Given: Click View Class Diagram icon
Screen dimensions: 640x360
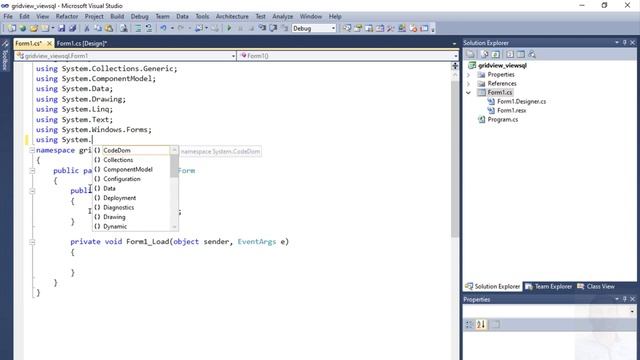Looking at the screenshot, I should tap(532, 54).
